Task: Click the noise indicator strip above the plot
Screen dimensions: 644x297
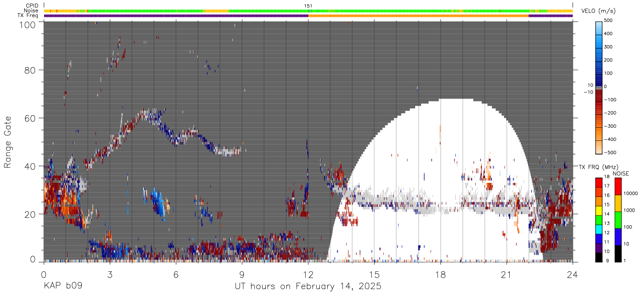Action: click(308, 10)
